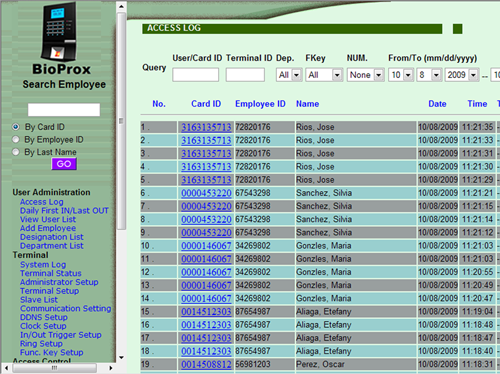This screenshot has width=500, height=374.
Task: Click the purple GO button
Action: [64, 164]
